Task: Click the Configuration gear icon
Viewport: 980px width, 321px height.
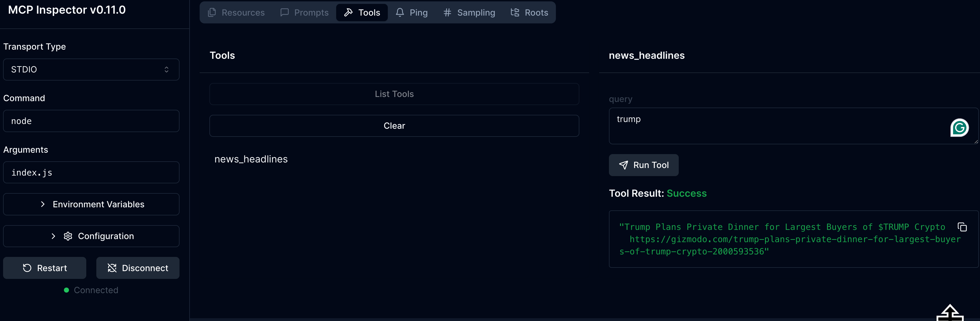Action: tap(68, 236)
